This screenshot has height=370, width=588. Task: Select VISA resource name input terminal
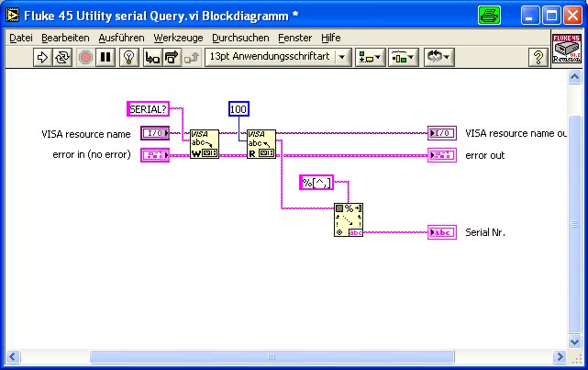155,133
